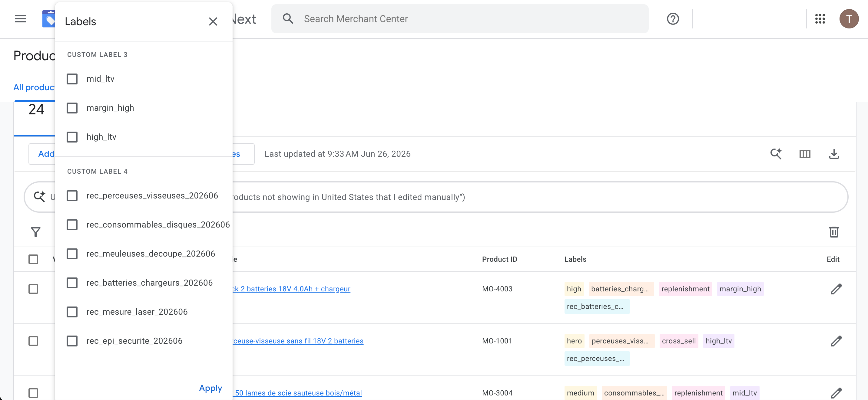Click the 'hero' label chip
868x400 pixels.
[x=574, y=341]
